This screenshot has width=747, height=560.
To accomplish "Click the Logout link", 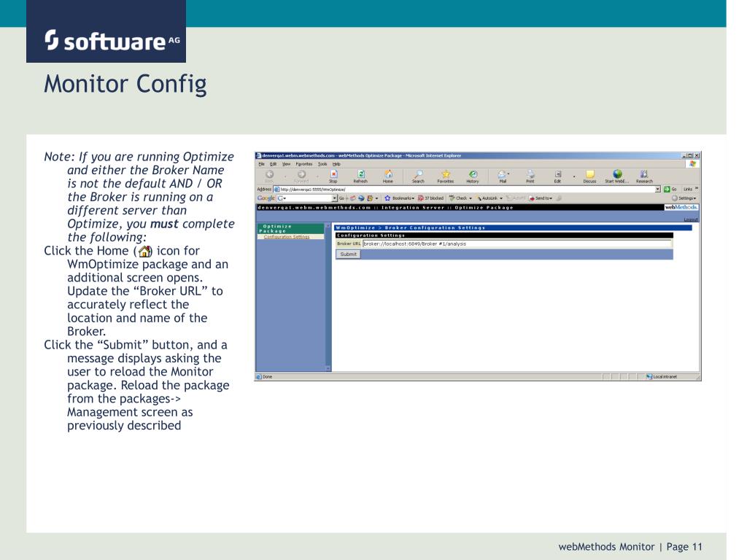I will coord(691,219).
